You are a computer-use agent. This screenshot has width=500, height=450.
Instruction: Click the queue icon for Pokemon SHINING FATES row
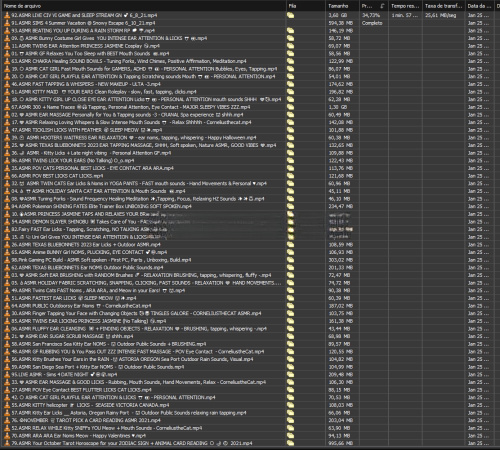point(291,206)
